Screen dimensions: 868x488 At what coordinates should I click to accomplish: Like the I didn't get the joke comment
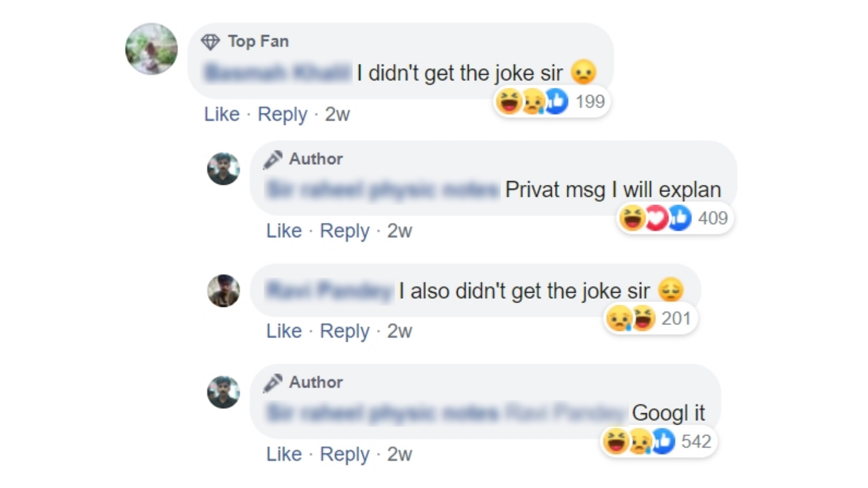[x=221, y=114]
